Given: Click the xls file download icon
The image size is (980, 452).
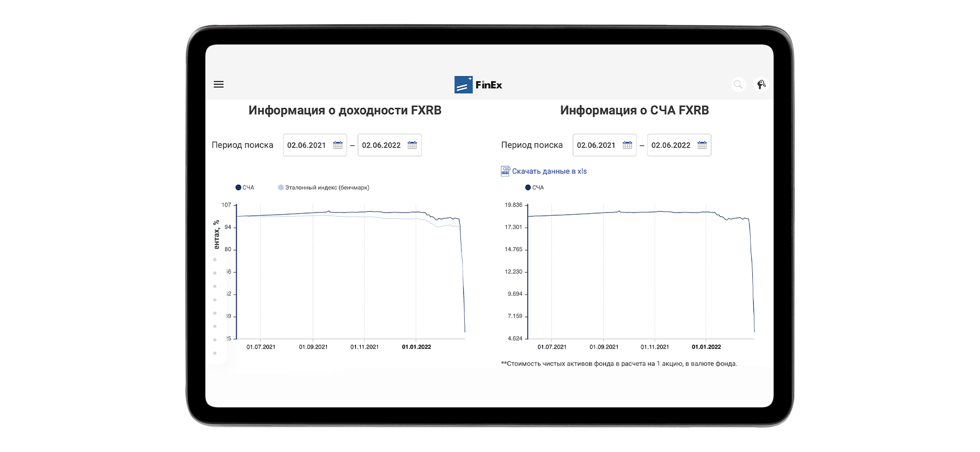Looking at the screenshot, I should pos(505,171).
